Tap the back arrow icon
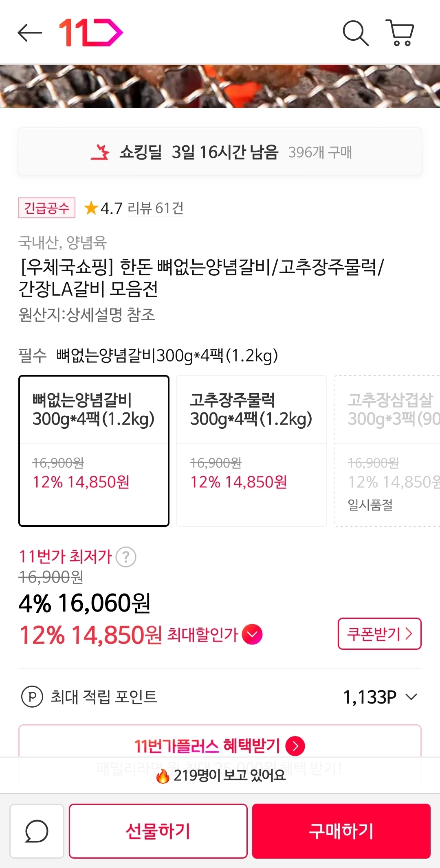Viewport: 440px width, 868px height. coord(30,33)
